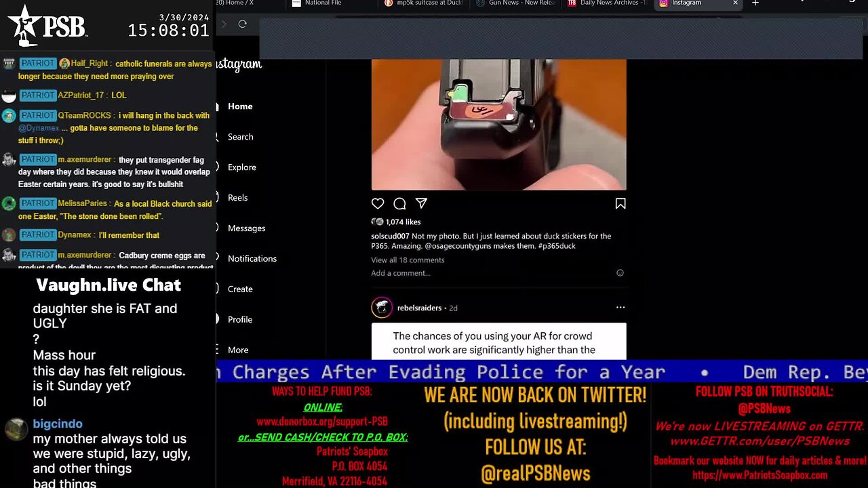Click the Instagram wordmark logo
The height and width of the screenshot is (488, 868).
(x=239, y=65)
